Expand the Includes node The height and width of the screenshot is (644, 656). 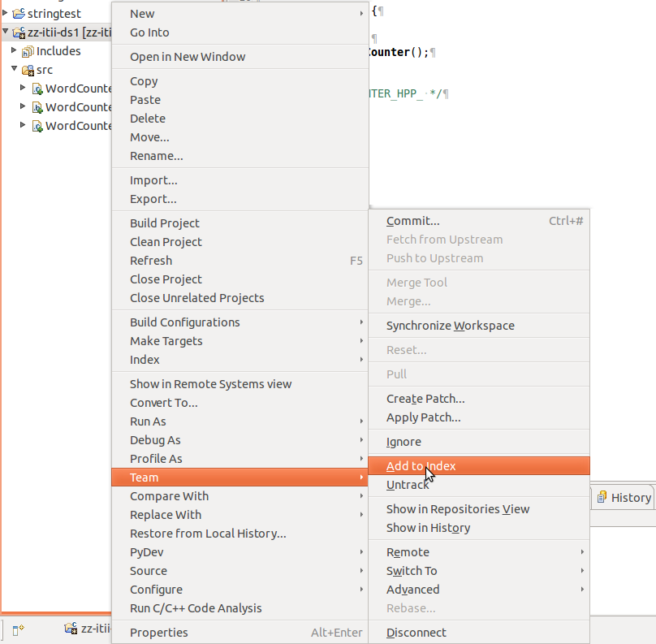pyautogui.click(x=13, y=51)
